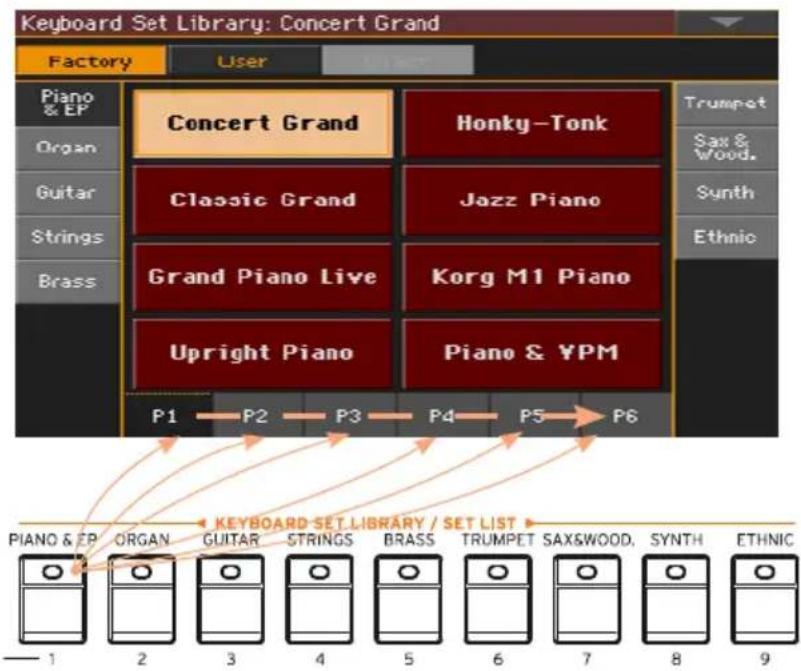Screen dimensions: 801x671
Task: Open the page menu dropdown arrow
Action: tap(726, 23)
